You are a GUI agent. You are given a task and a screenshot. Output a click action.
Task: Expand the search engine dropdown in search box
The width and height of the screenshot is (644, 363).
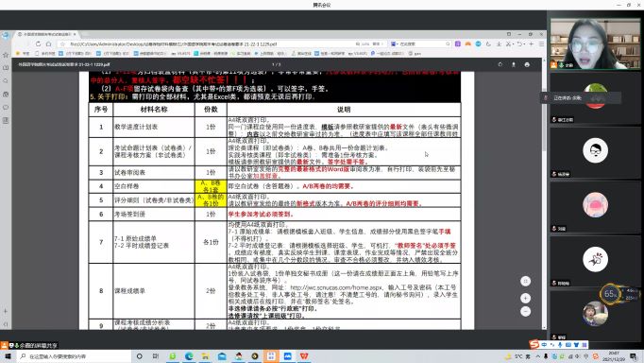click(x=395, y=43)
